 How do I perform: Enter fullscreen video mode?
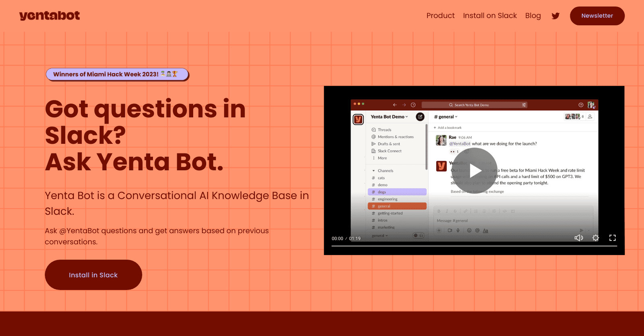tap(613, 238)
